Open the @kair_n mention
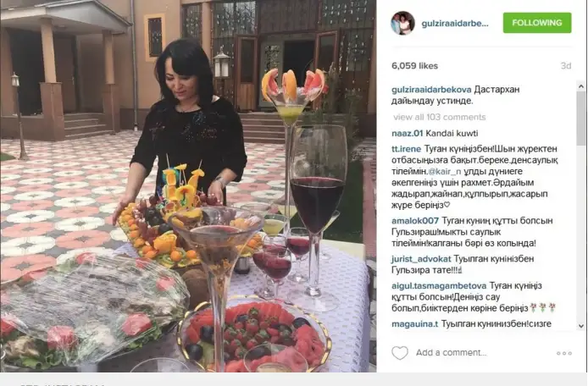This screenshot has width=588, height=386. pos(444,172)
